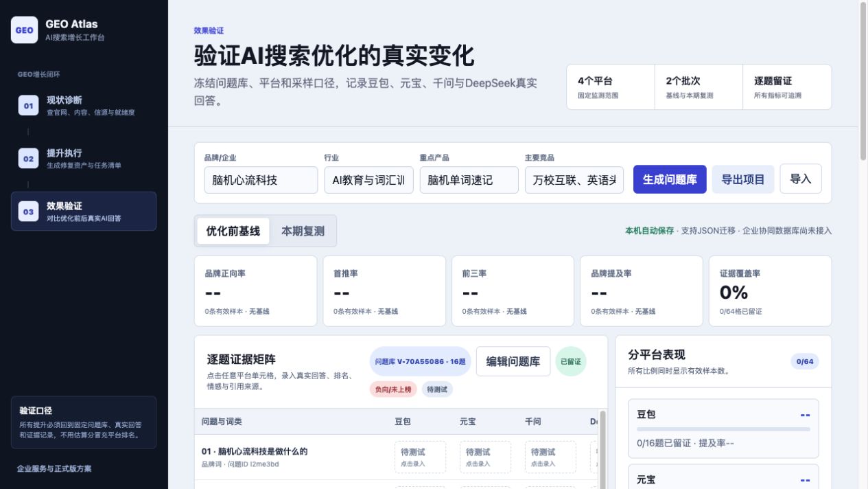Open the 千问 待测试 cell for question 01

550,457
